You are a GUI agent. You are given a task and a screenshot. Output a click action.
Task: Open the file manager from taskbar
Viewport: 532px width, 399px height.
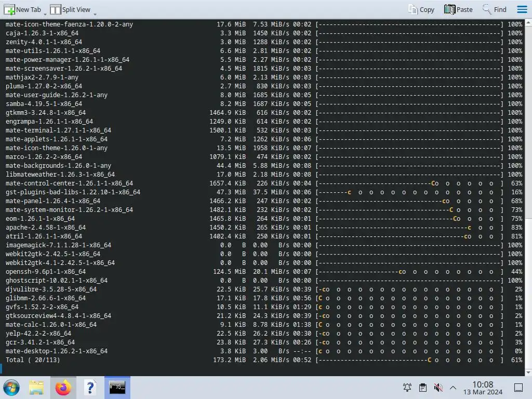36,388
